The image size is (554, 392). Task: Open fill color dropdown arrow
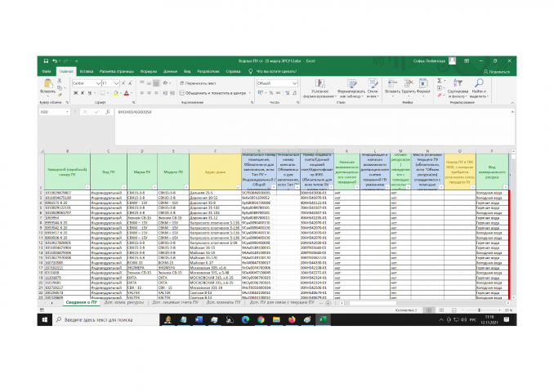(x=121, y=93)
